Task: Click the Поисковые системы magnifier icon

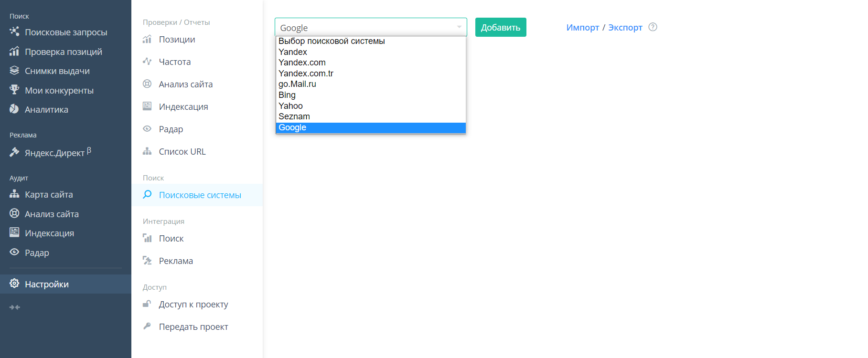Action: 147,194
